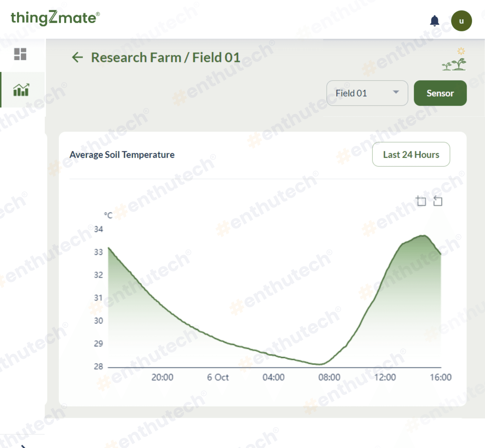This screenshot has width=485, height=448.
Task: Open the analytics chart sidebar item
Action: click(x=21, y=90)
